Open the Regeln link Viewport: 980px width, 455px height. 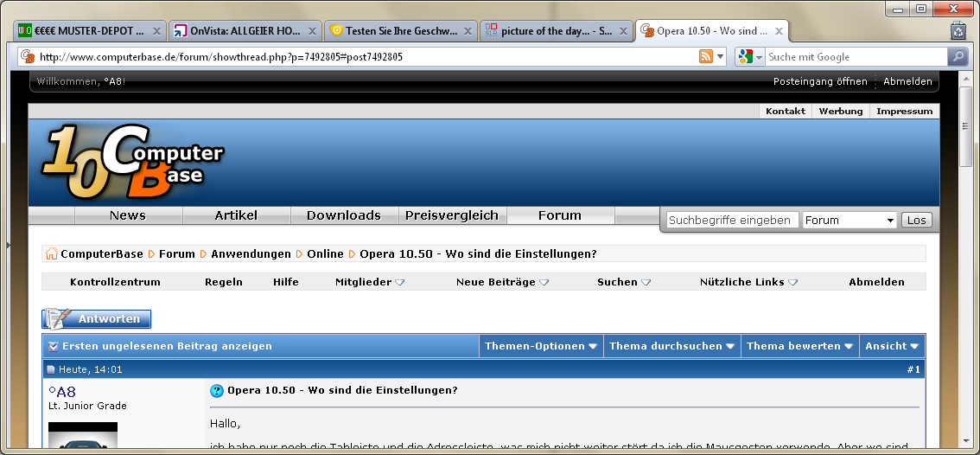224,282
